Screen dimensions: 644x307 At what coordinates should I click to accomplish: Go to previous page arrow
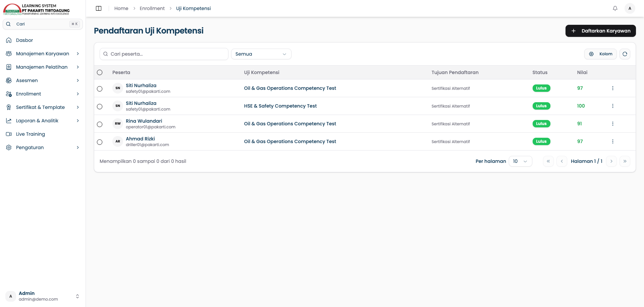pos(562,161)
